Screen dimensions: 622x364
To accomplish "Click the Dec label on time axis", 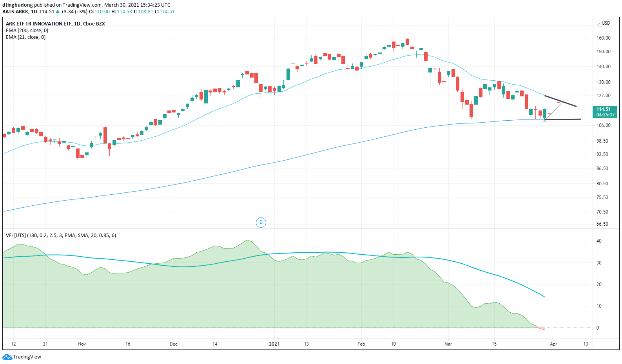I will (x=174, y=344).
